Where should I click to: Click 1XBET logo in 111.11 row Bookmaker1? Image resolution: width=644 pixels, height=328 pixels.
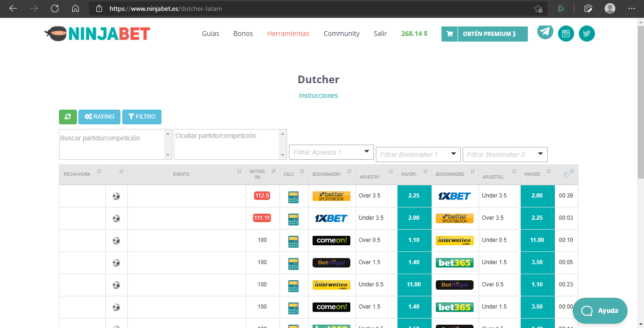coord(331,218)
